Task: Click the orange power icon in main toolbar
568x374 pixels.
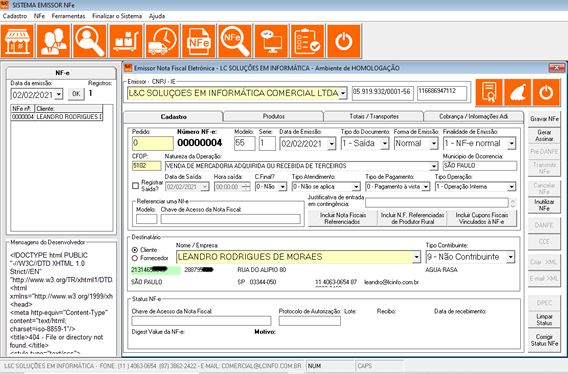Action: [x=344, y=41]
